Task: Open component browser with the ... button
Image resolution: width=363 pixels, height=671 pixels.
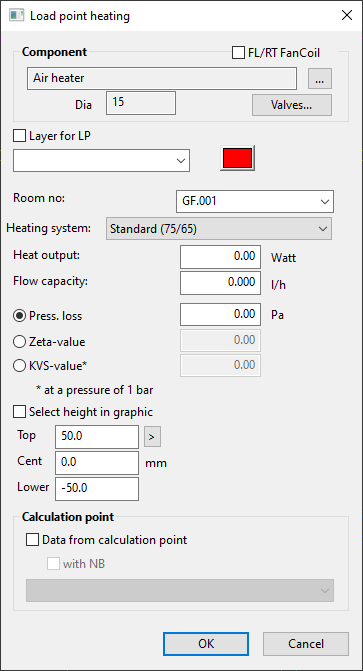Action: [320, 79]
